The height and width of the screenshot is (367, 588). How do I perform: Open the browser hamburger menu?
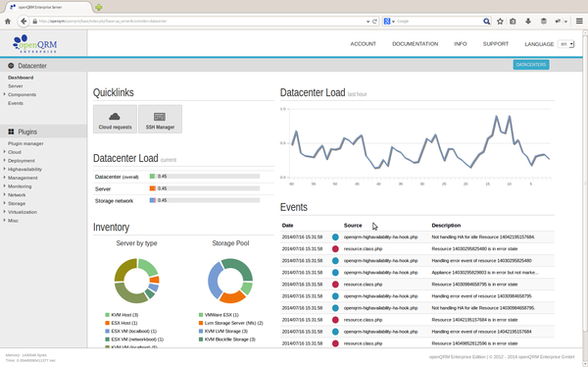[579, 22]
